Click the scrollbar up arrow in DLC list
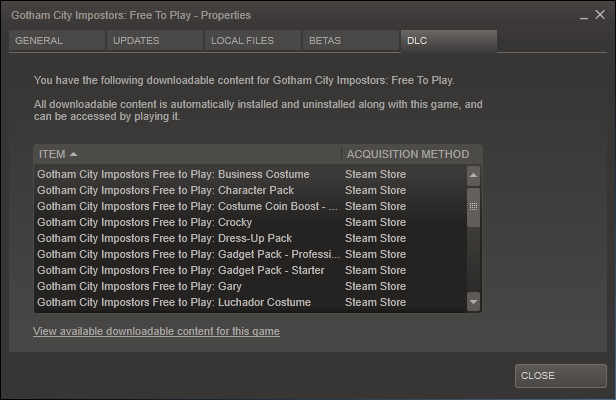 tap(473, 176)
